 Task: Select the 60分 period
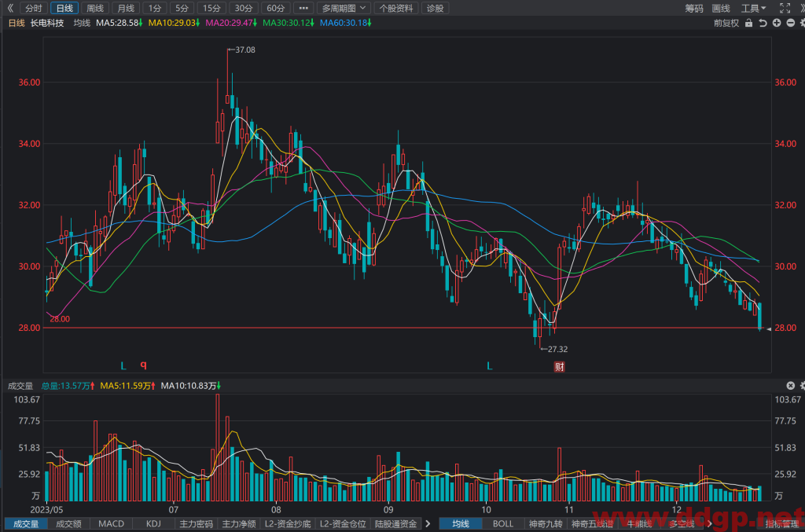click(x=276, y=8)
